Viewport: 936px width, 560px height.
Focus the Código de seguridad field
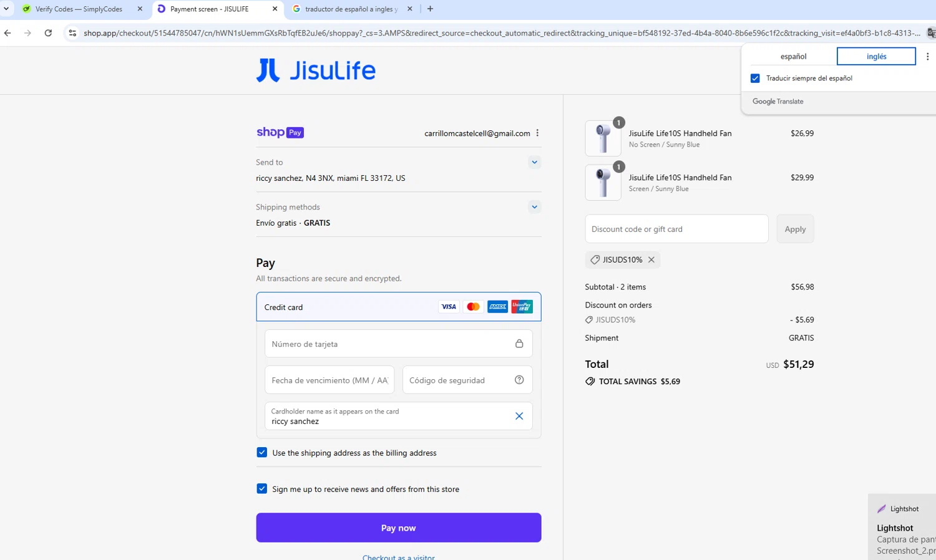coord(467,380)
